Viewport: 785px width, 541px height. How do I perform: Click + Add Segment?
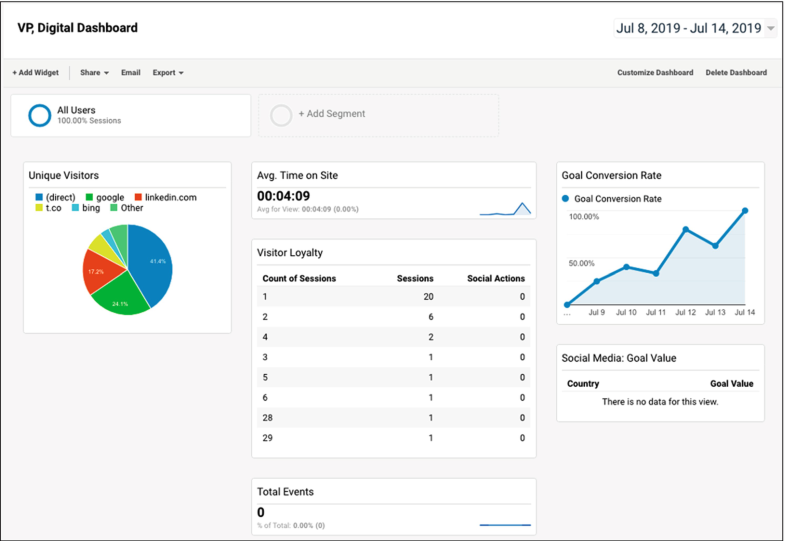coord(332,114)
